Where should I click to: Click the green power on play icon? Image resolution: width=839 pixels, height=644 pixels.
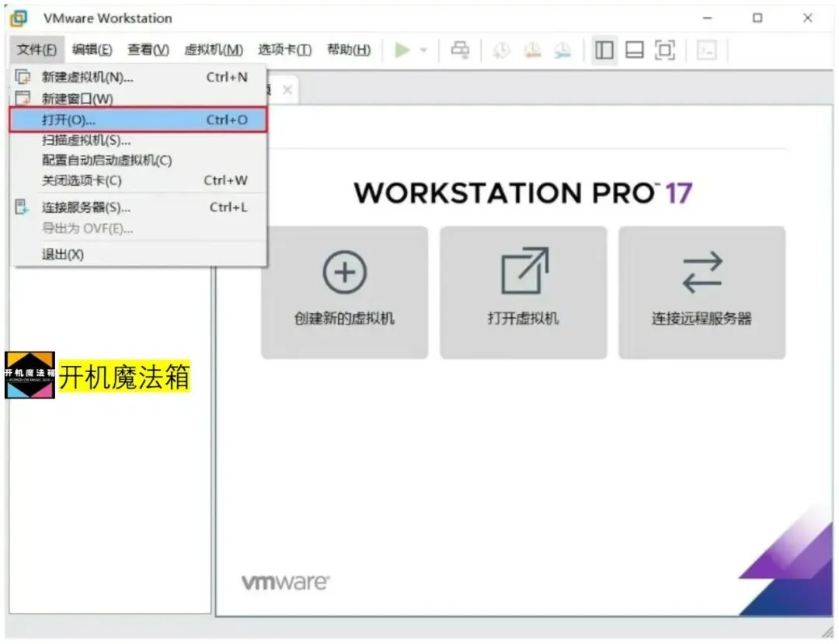(402, 50)
